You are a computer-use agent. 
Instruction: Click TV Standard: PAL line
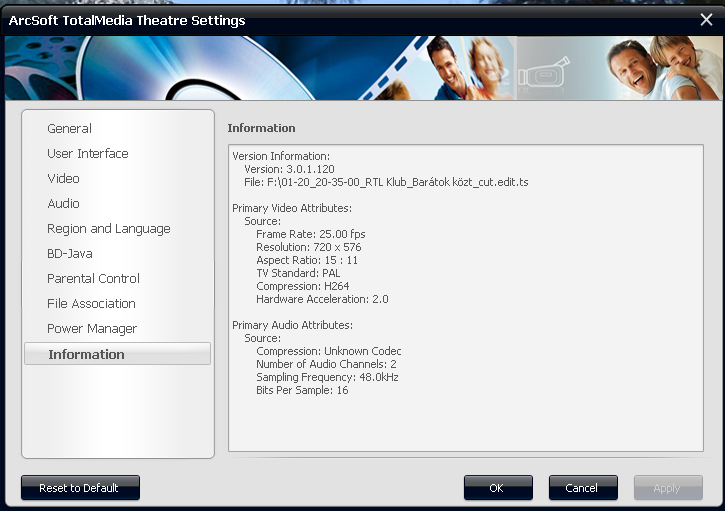click(x=298, y=273)
